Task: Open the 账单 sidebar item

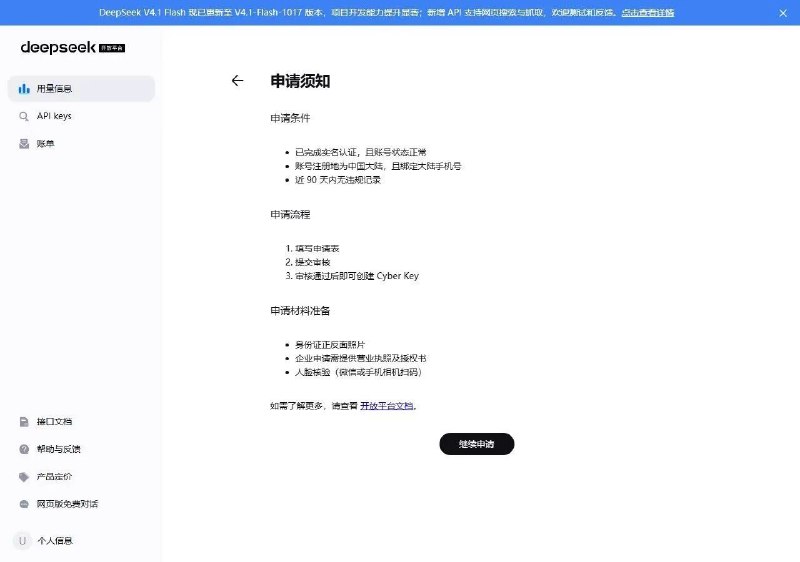Action: click(x=81, y=144)
